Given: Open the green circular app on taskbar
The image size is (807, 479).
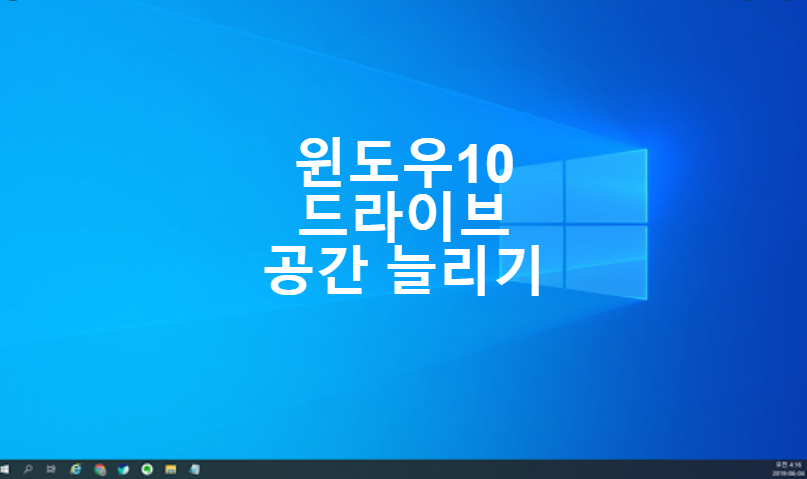Looking at the screenshot, I should [x=147, y=469].
